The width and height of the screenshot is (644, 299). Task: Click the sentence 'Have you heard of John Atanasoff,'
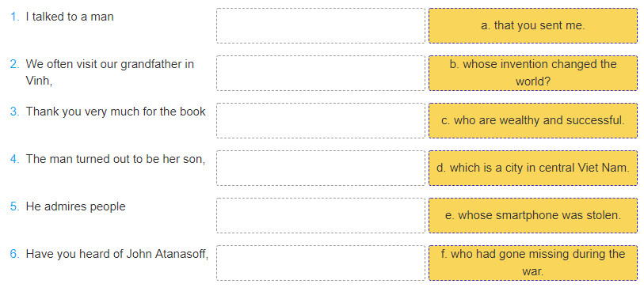pos(117,254)
